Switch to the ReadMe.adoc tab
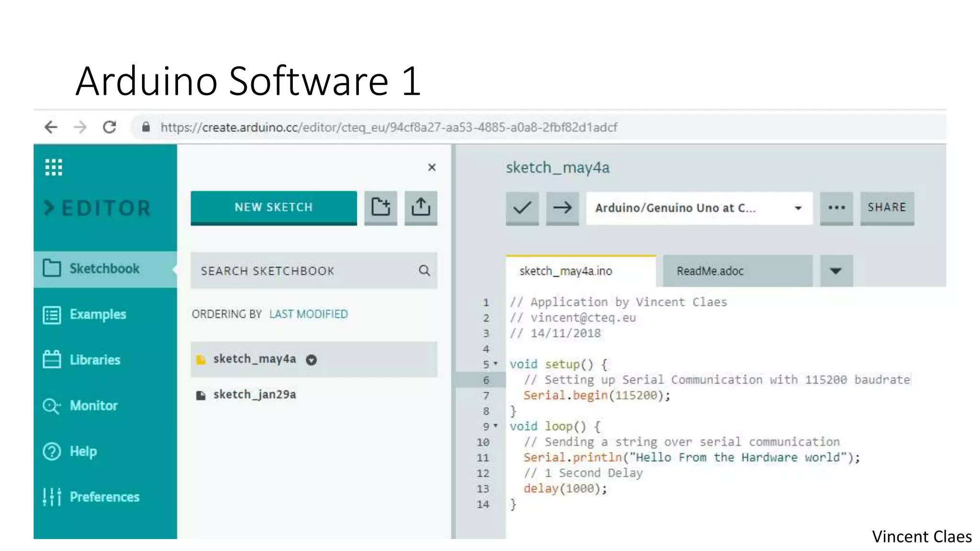The image size is (980, 551). click(738, 271)
